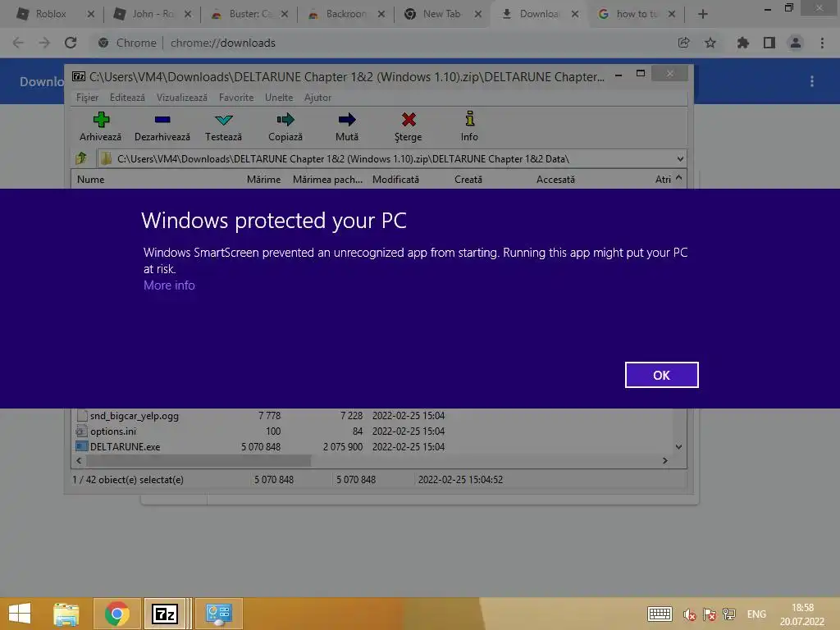Screen dimensions: 840x630
Task: Open the Windows Start button
Action: tap(20, 614)
